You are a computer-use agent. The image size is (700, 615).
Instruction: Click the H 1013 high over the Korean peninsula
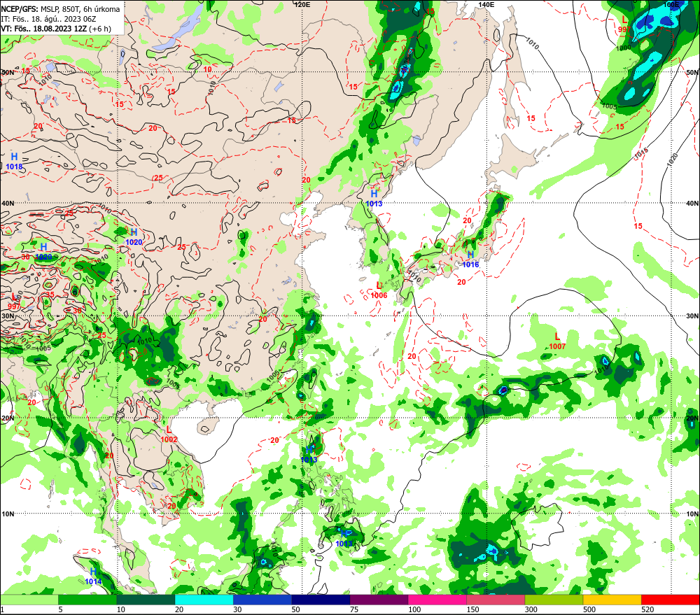[374, 199]
